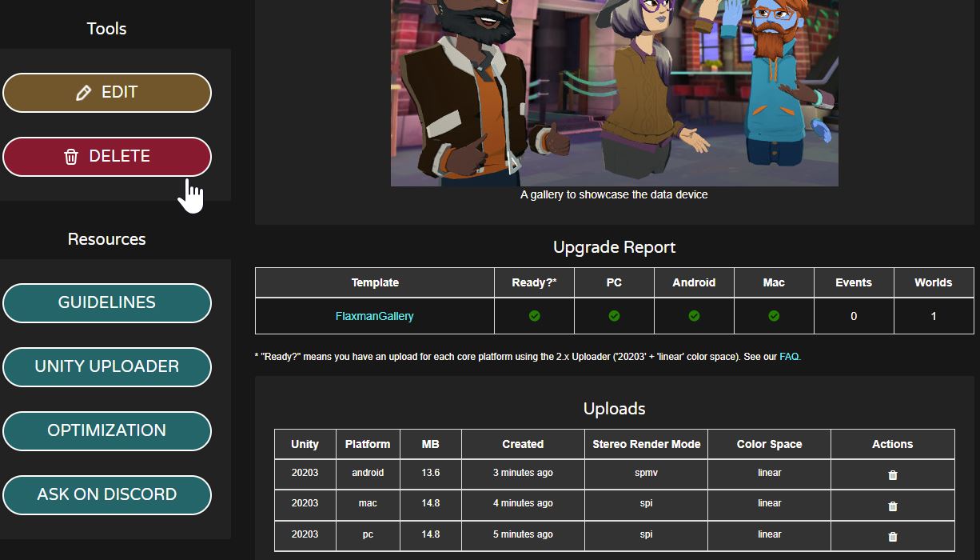Open the FlaxmanGallery template link
The width and height of the screenshot is (980, 560).
[x=374, y=316]
